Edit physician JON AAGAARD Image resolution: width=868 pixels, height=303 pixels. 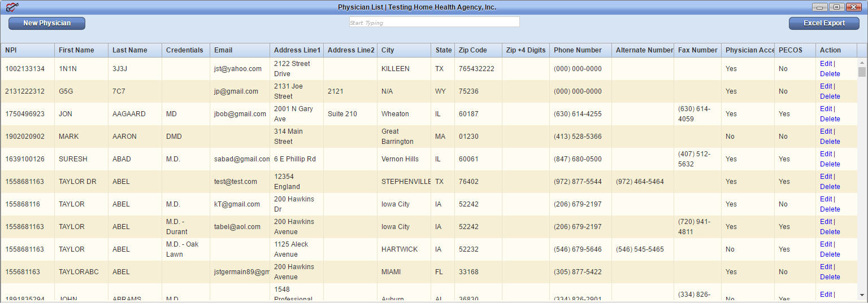tap(826, 109)
